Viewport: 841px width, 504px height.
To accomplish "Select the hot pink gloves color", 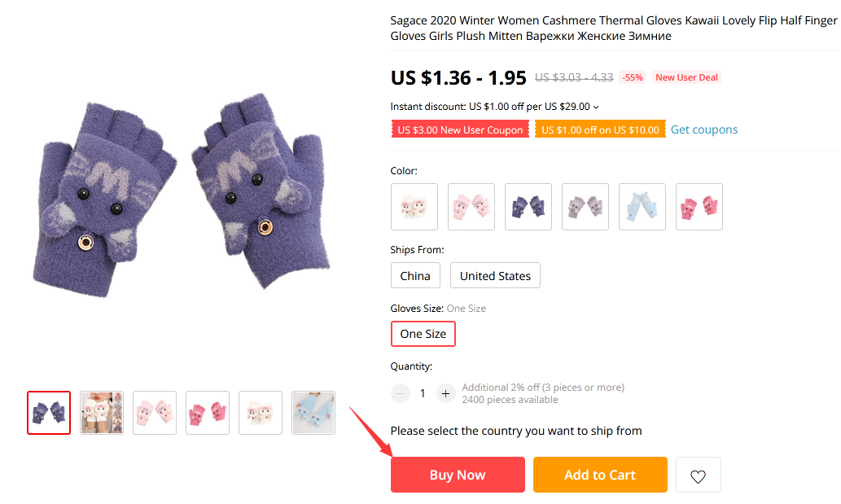I will point(699,207).
